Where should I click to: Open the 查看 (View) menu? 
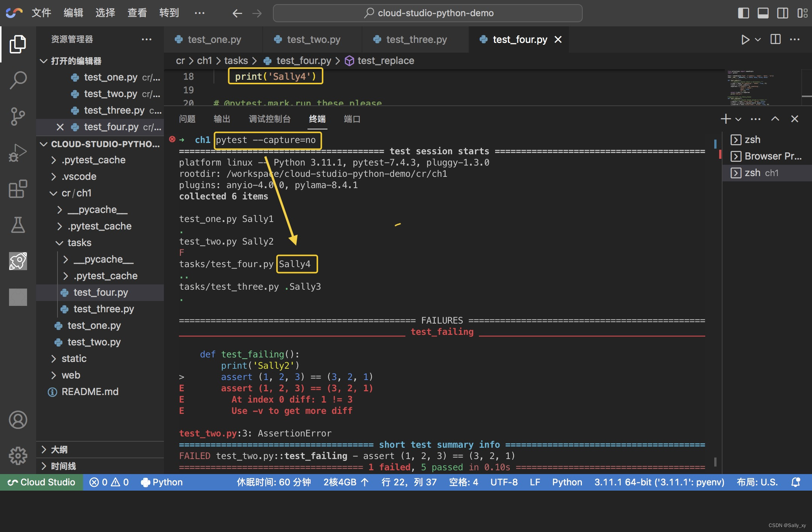pyautogui.click(x=137, y=13)
